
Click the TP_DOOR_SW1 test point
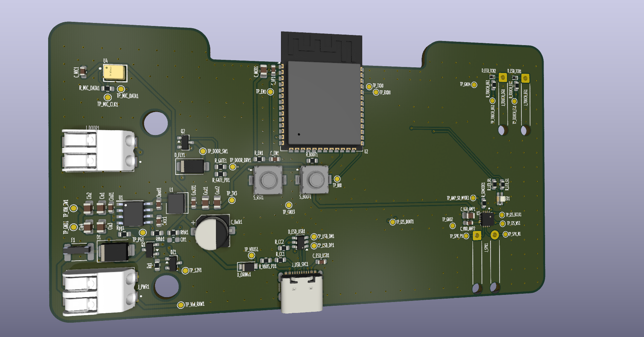202,151
